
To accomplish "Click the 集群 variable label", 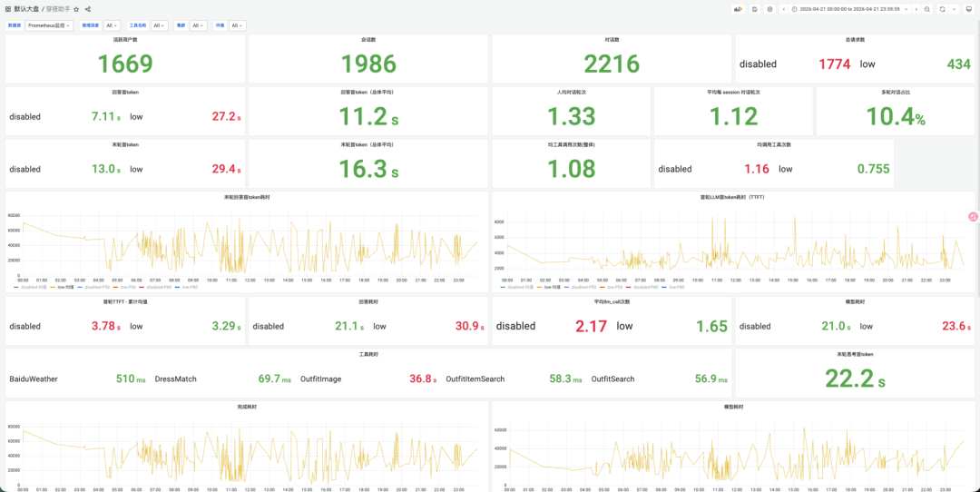I will 181,25.
